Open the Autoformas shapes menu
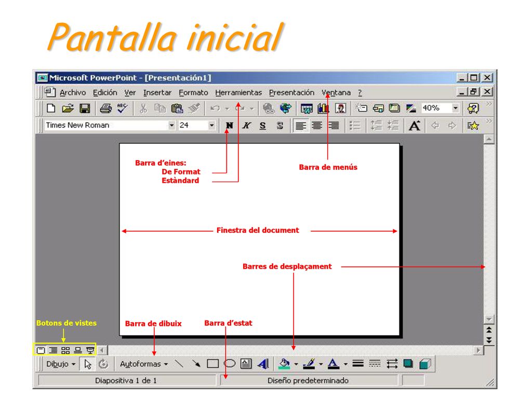This screenshot has height=399, width=532. pos(144,364)
